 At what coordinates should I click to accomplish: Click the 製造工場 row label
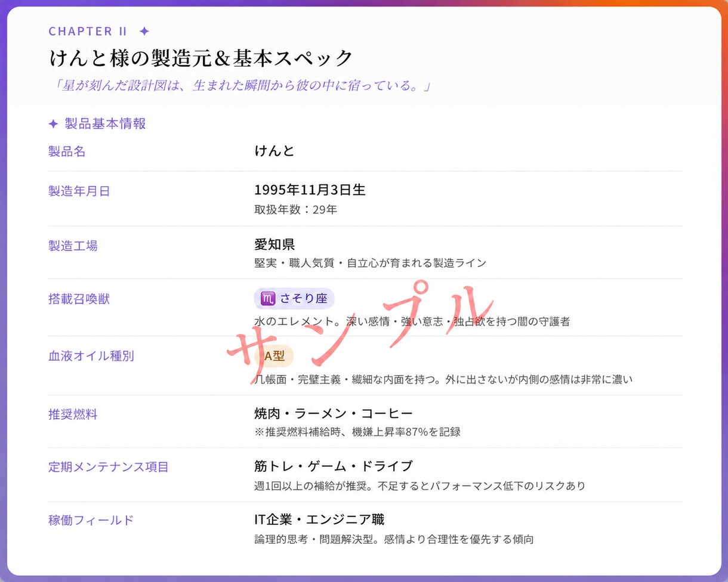[73, 246]
